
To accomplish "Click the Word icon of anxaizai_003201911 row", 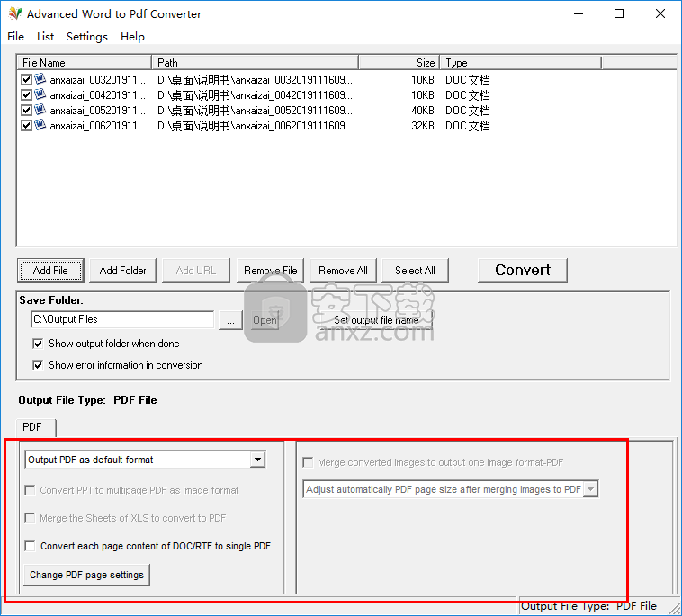I will click(x=40, y=79).
